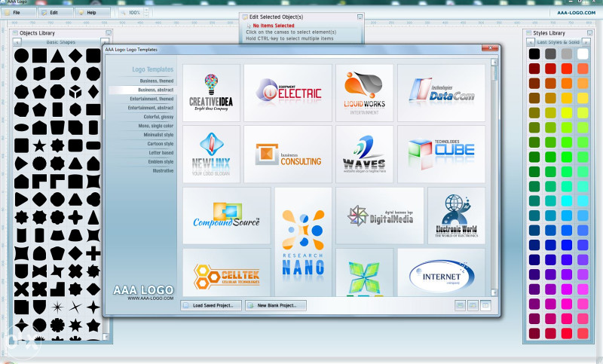Choose the thin eight-ray starburst shape
This screenshot has height=364, width=603.
[57, 307]
